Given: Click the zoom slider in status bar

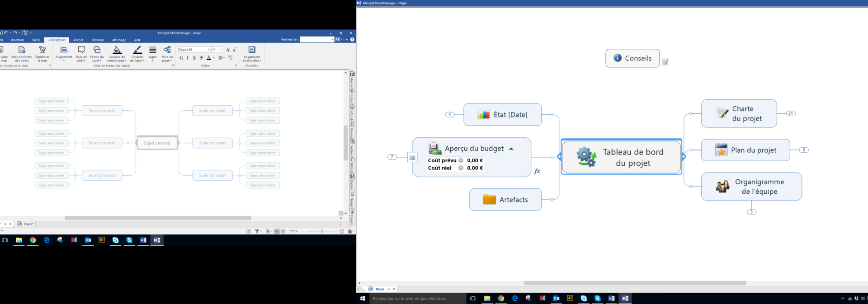Looking at the screenshot, I should (322, 231).
